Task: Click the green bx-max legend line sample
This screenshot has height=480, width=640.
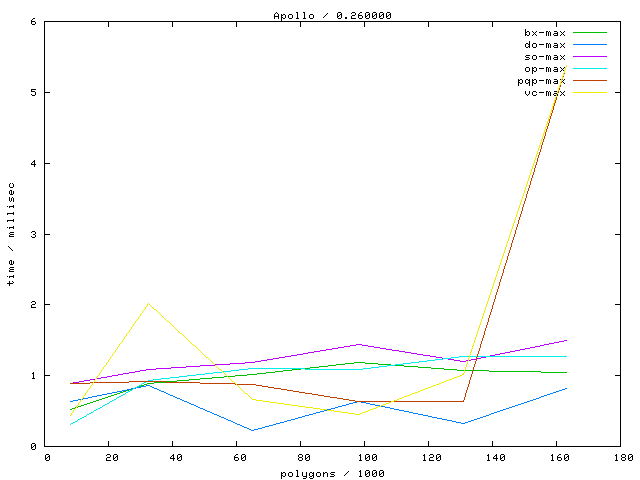Action: point(589,33)
